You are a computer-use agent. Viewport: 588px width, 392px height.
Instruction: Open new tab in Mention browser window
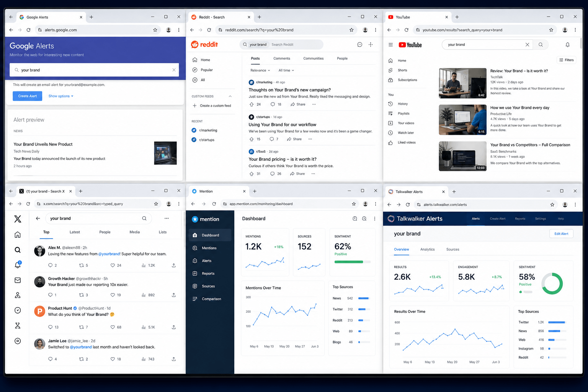(255, 191)
